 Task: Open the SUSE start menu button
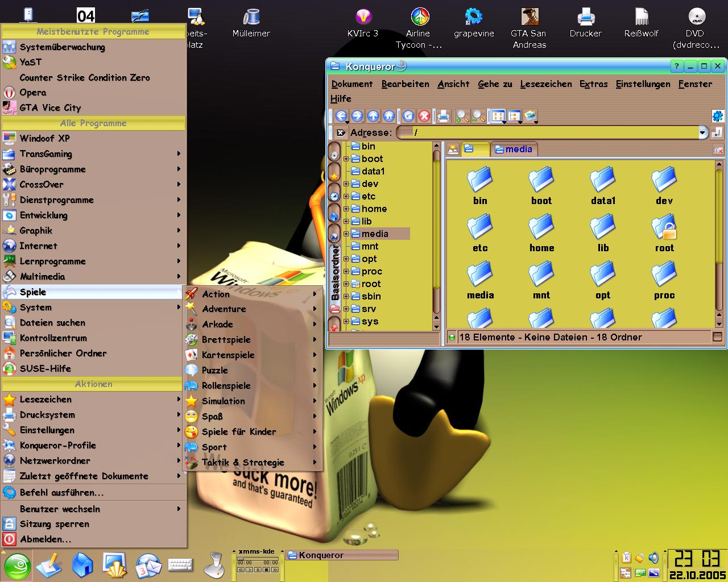18,566
